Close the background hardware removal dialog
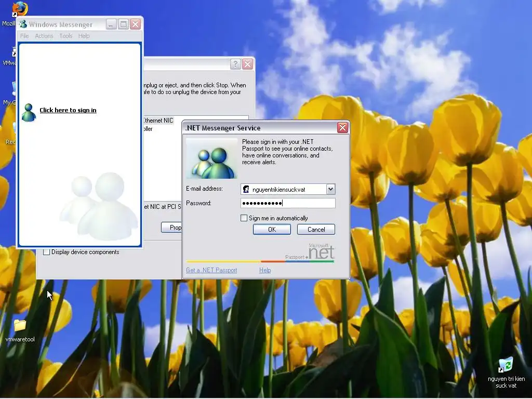Viewport: 532px width, 399px height. pos(247,64)
